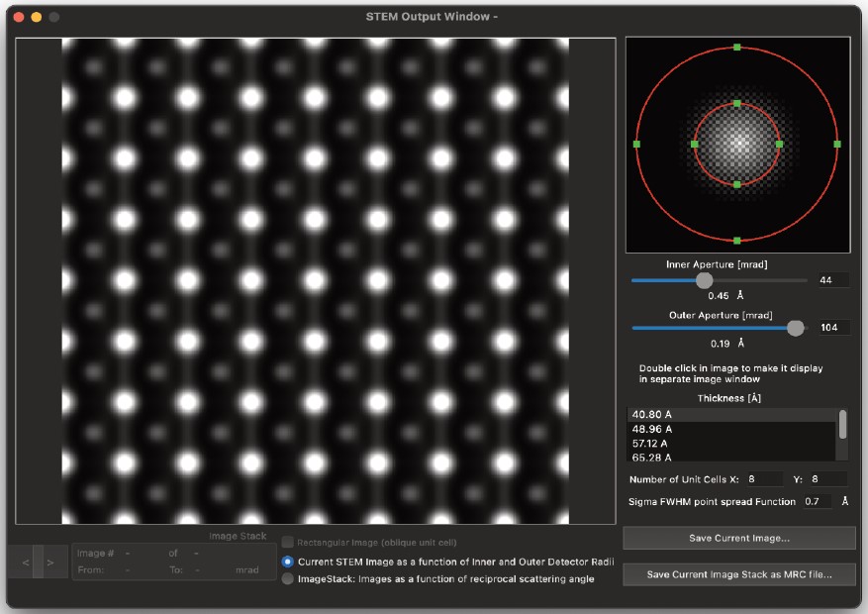868x614 pixels.
Task: Select ImageStack reciprocal scattering angle option
Action: coord(288,578)
